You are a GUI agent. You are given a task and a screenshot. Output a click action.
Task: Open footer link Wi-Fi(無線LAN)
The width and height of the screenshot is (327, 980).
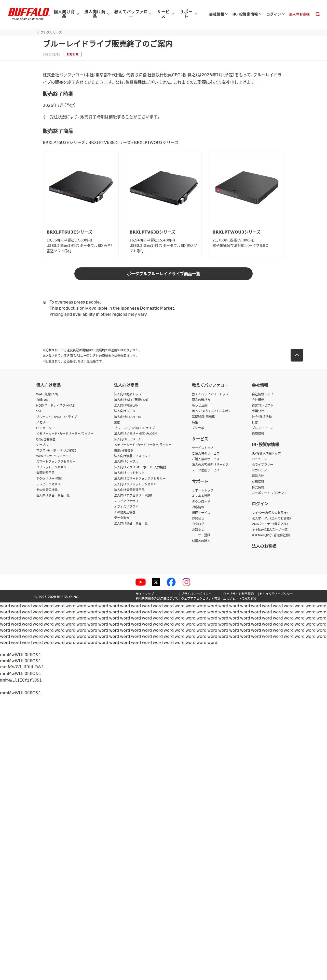47,394
